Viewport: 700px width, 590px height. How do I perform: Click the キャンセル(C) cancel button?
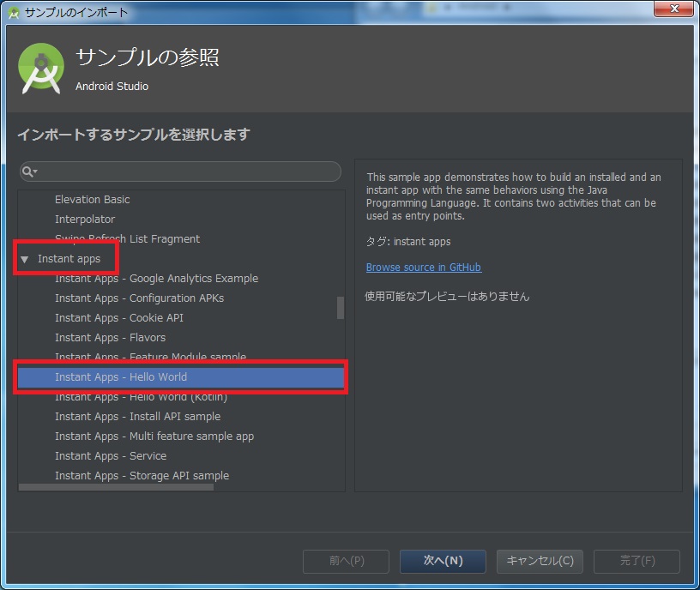[540, 561]
